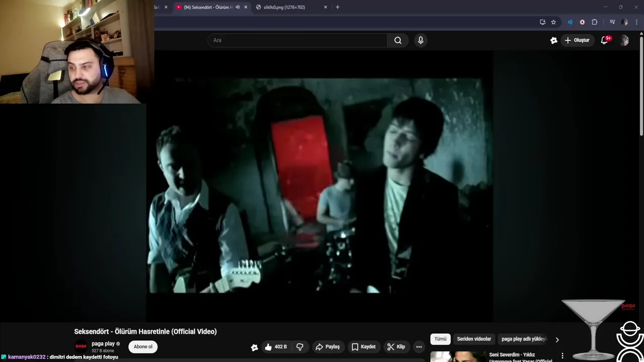644x362 pixels.
Task: Share the video with Paylaş
Action: click(x=328, y=347)
